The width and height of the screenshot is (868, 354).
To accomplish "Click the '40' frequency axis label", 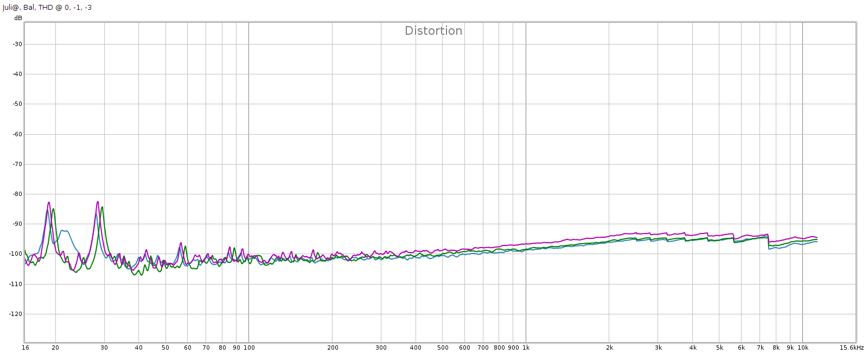I will tap(139, 348).
